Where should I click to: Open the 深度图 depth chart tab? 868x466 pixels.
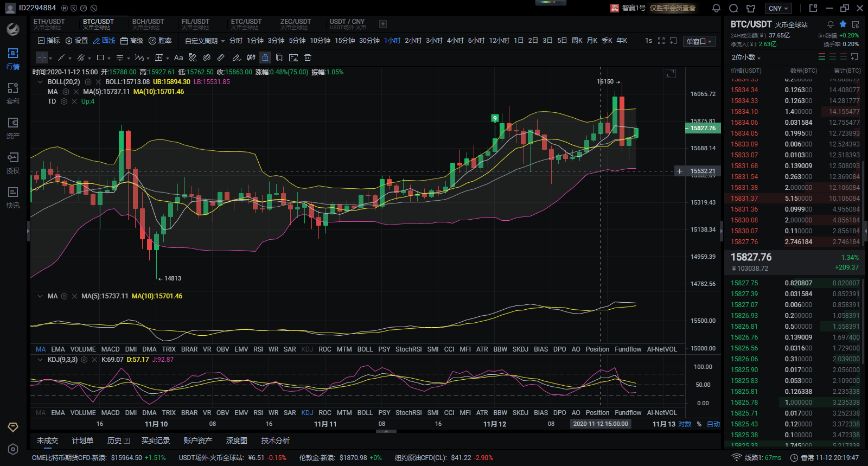click(237, 441)
